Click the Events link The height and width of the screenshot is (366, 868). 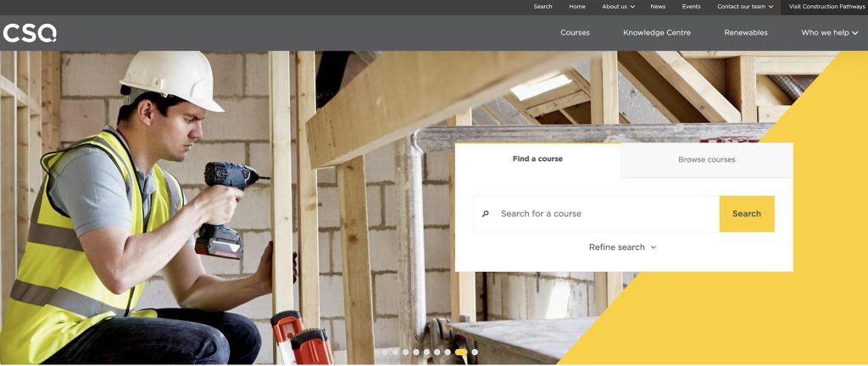(691, 7)
